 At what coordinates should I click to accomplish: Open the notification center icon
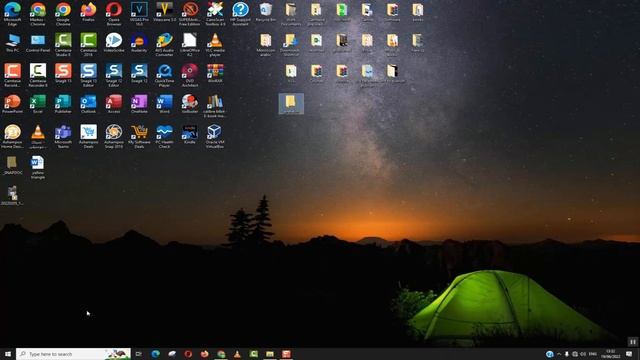629,354
